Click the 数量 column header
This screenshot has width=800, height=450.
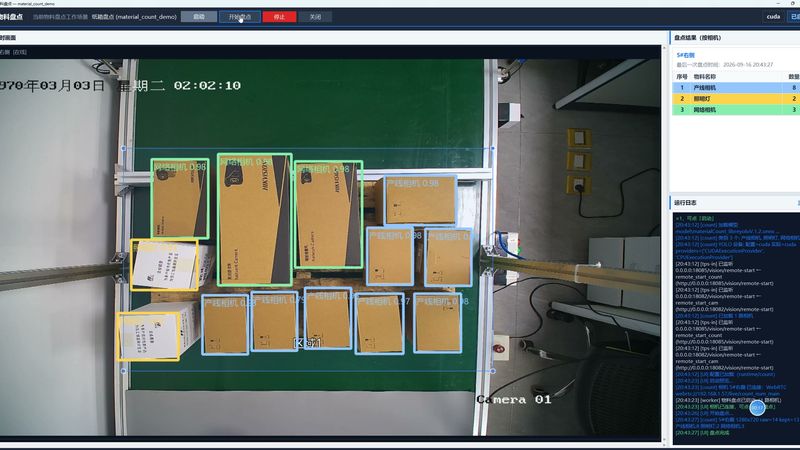click(794, 77)
